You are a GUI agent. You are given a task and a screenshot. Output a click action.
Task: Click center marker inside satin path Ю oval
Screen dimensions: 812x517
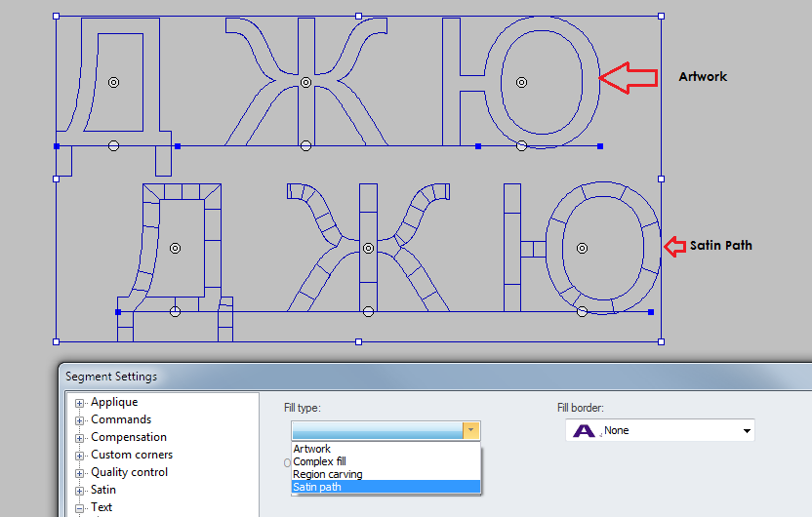582,249
